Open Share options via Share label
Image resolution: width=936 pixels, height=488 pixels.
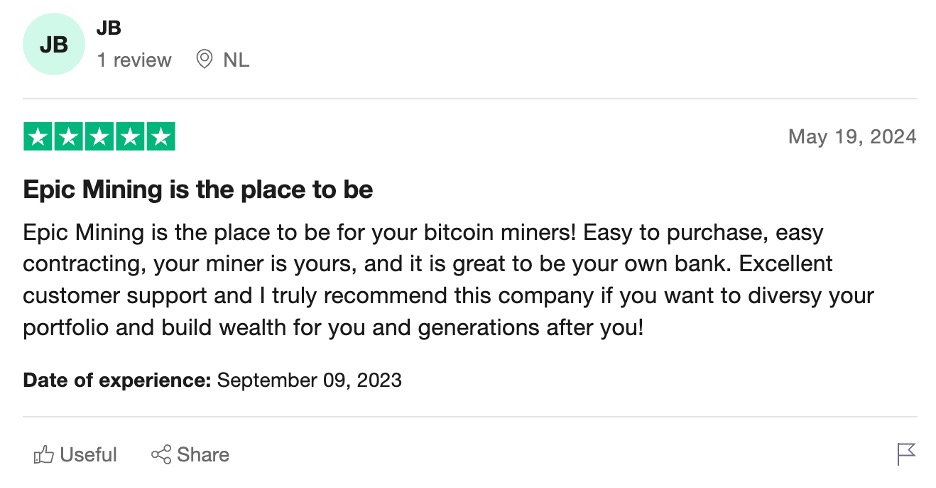203,455
